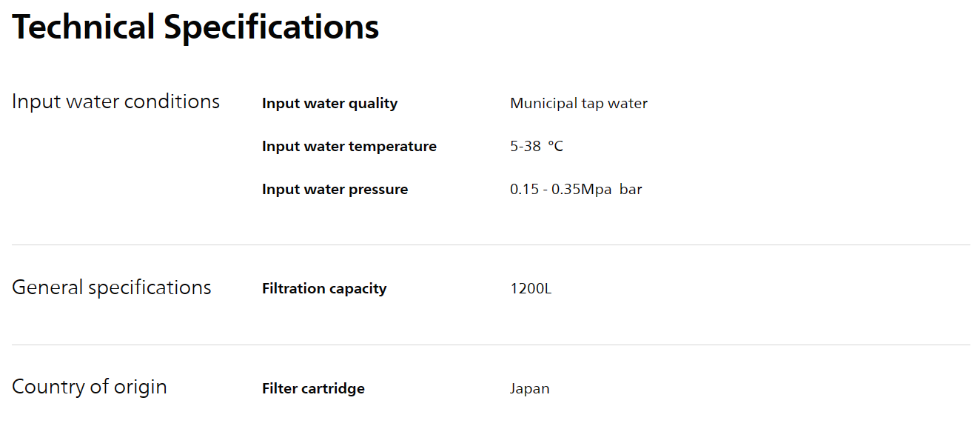Click the word Specifications in the heading
Image resolution: width=980 pixels, height=429 pixels.
click(271, 28)
